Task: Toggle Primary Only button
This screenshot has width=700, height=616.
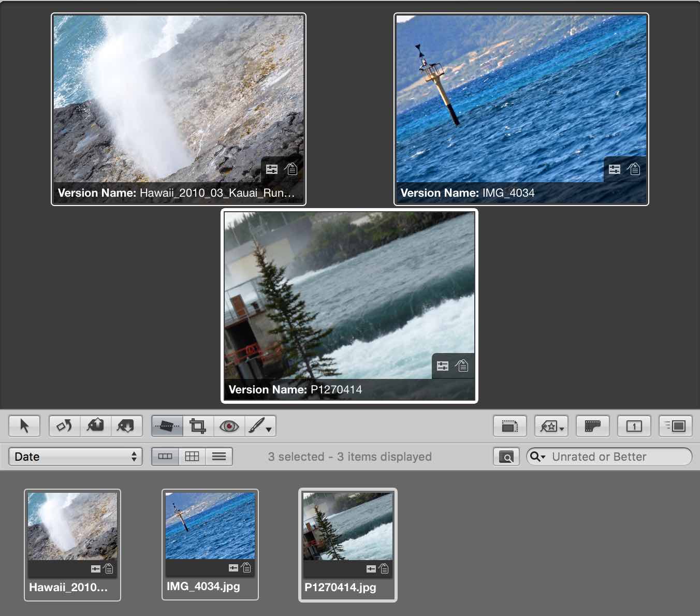Action: tap(634, 426)
